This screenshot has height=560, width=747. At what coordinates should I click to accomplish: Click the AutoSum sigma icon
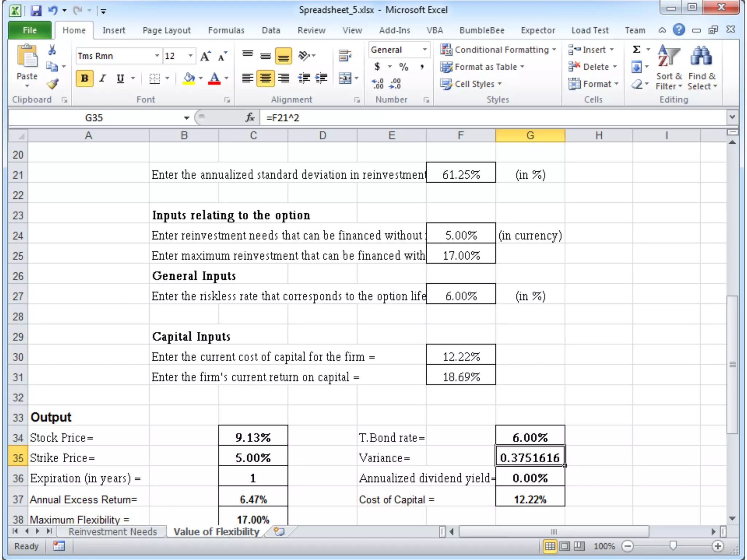click(x=636, y=50)
